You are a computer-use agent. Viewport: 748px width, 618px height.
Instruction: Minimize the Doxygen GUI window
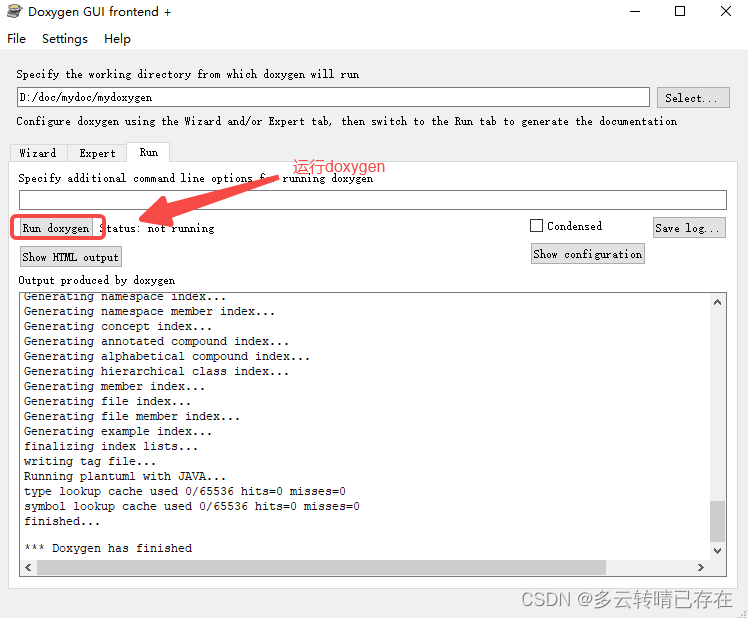point(635,11)
